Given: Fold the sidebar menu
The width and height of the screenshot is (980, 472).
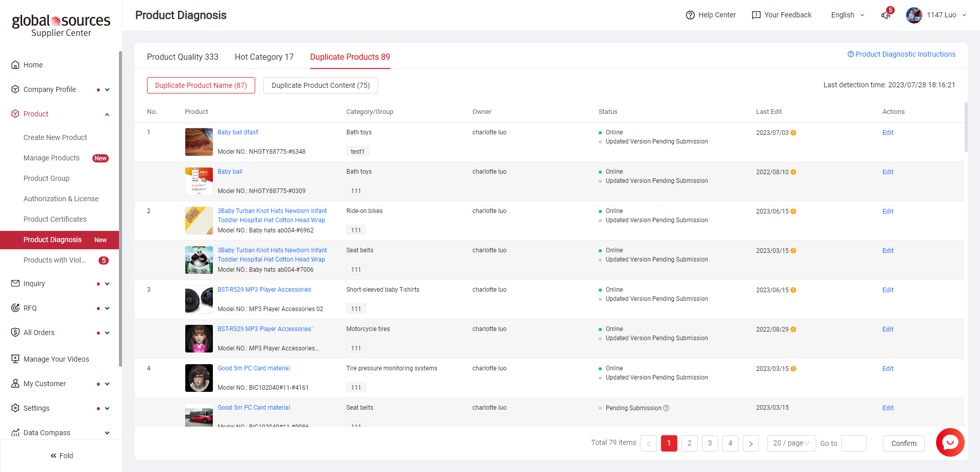Looking at the screenshot, I should point(61,456).
